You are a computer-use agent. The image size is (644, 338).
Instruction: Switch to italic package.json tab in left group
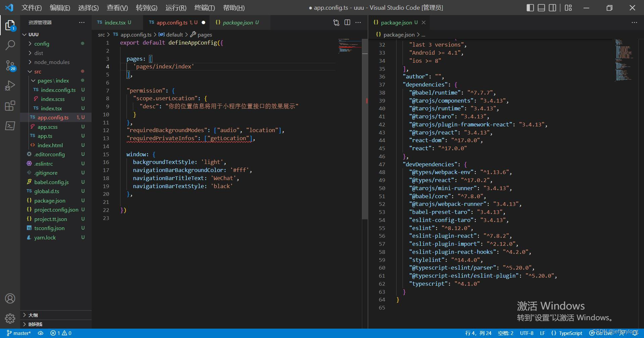[240, 22]
